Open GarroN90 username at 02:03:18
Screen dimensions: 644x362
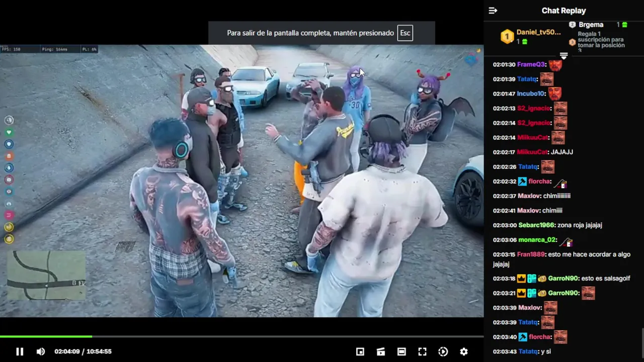(x=563, y=278)
